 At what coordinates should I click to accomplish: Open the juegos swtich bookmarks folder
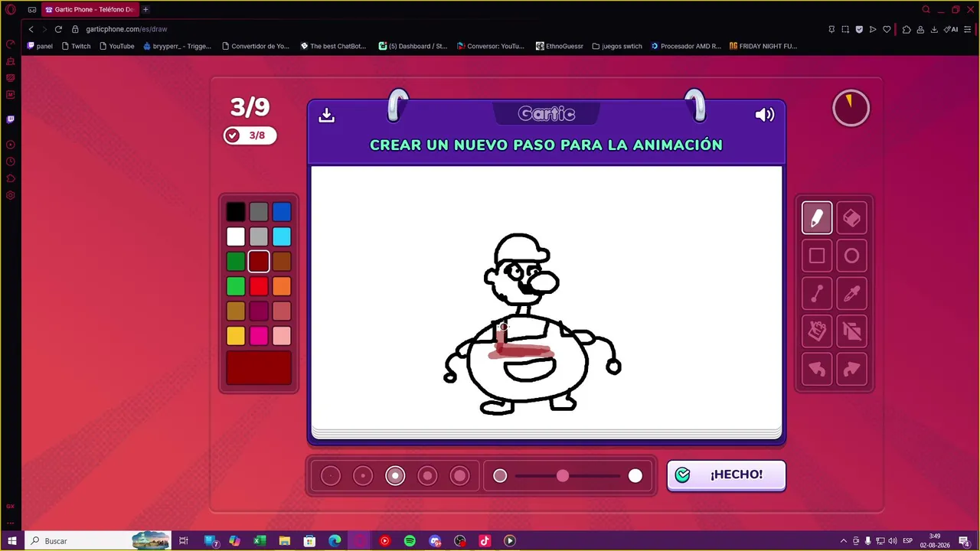617,46
